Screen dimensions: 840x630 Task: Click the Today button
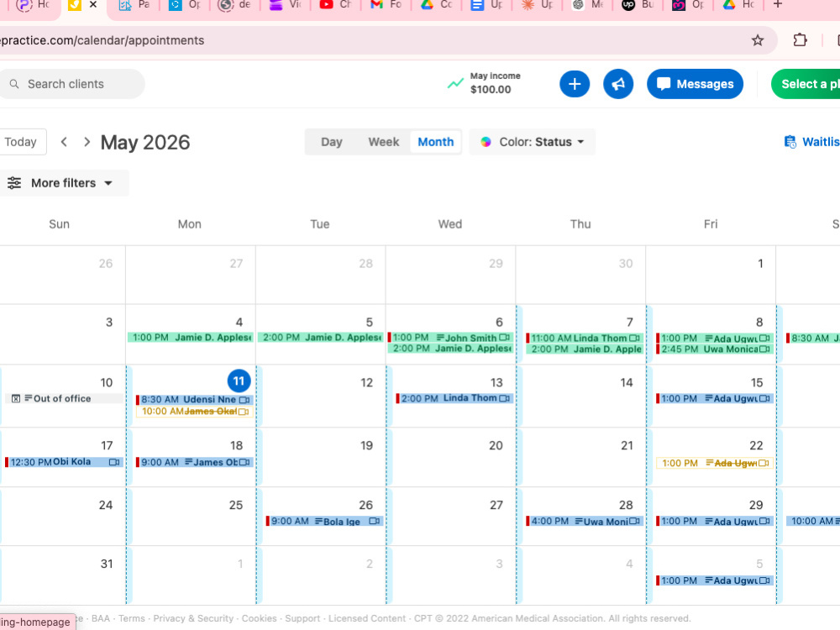click(x=22, y=142)
